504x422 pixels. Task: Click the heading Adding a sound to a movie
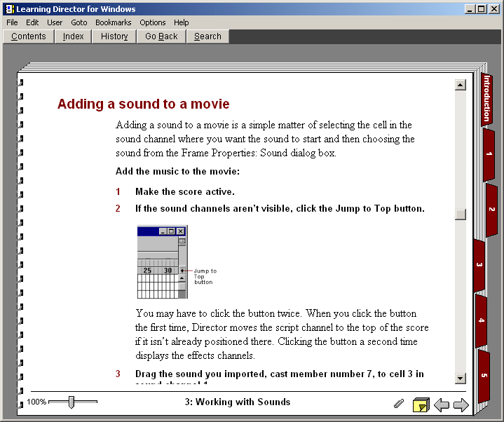tap(144, 104)
